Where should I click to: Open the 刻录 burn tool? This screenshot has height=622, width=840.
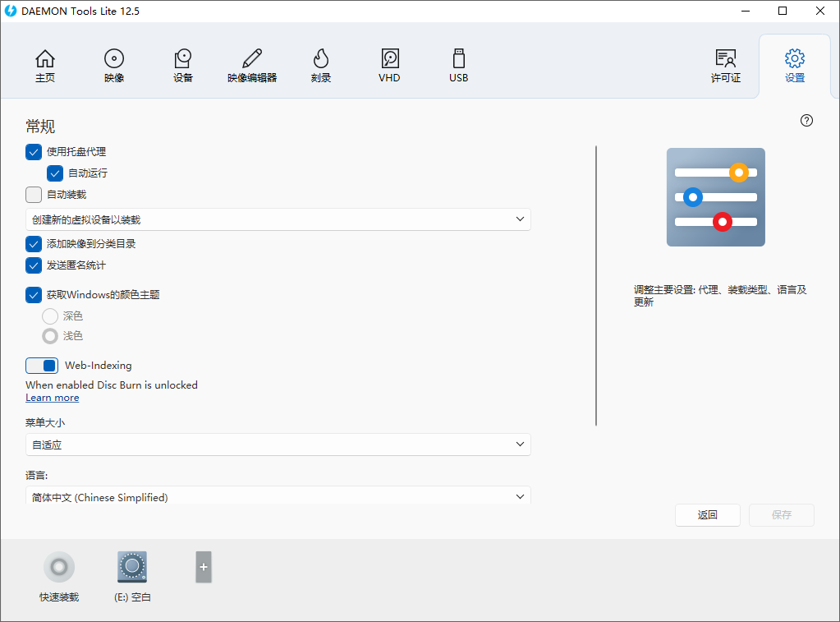(320, 65)
